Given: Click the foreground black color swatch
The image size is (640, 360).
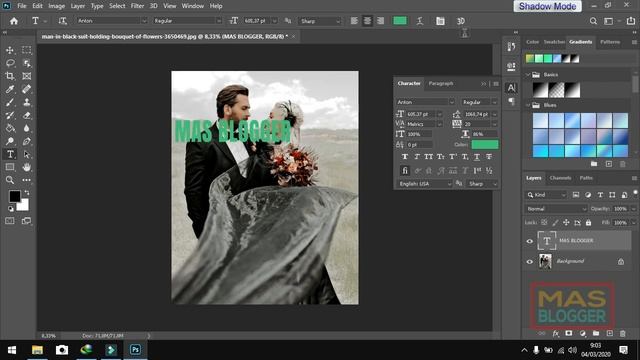Looking at the screenshot, I should [x=15, y=196].
